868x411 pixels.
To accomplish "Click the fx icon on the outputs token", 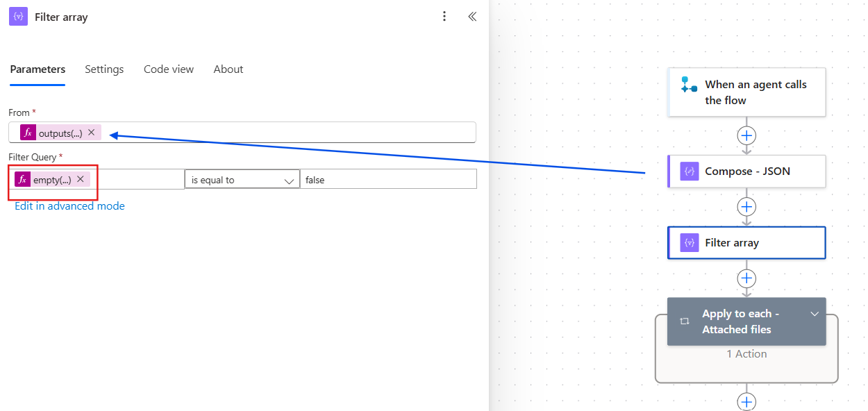I will [27, 132].
